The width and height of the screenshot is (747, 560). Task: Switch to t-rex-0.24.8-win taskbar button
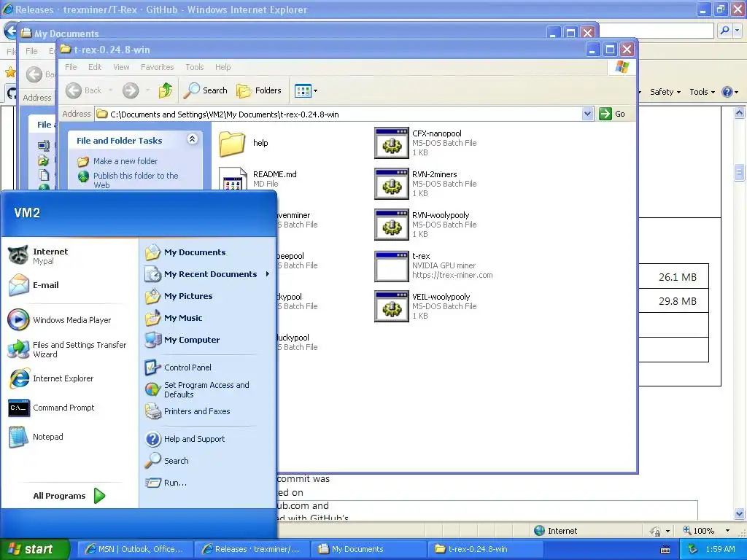[485, 549]
